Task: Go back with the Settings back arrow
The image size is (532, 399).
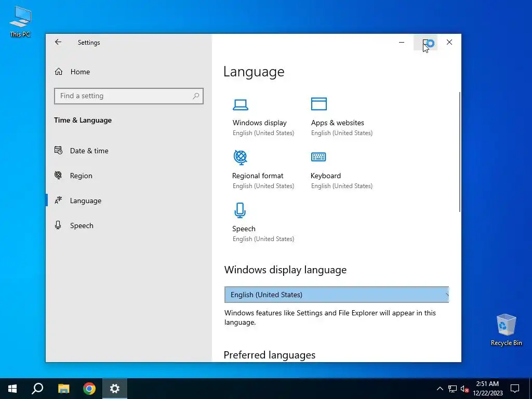Action: pyautogui.click(x=58, y=42)
